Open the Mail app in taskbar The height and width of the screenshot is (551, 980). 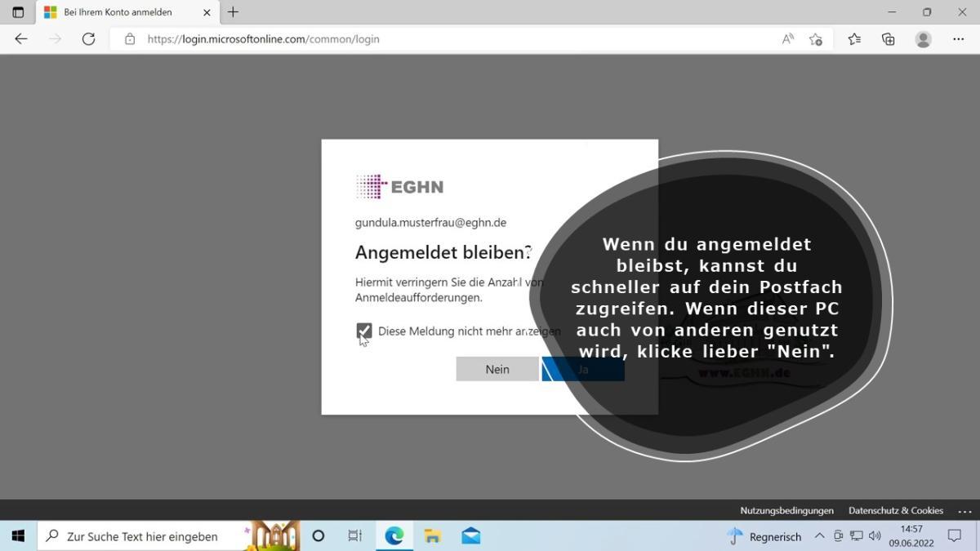[x=470, y=536]
